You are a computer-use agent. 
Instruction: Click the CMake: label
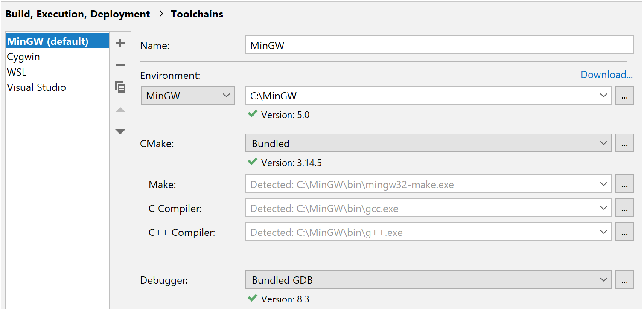157,144
